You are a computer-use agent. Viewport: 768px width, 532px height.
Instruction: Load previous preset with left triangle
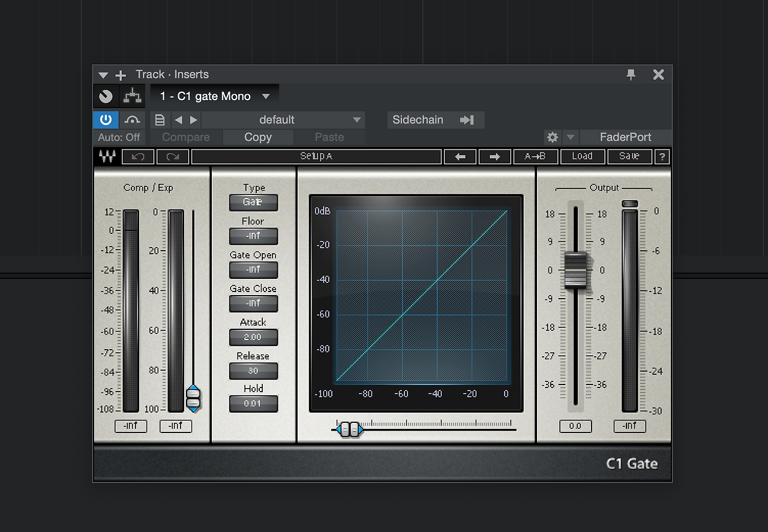[178, 120]
